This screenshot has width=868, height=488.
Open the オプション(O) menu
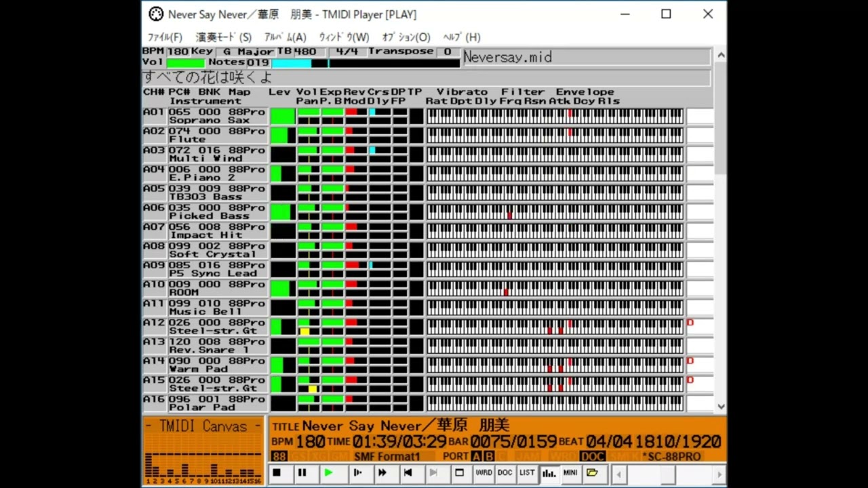click(x=406, y=37)
